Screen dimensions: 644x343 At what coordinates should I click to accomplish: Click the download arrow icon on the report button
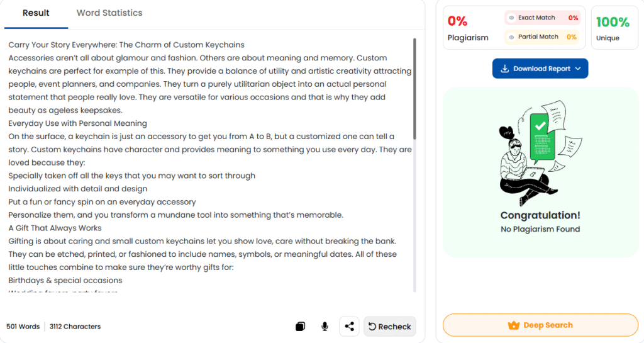pyautogui.click(x=504, y=69)
